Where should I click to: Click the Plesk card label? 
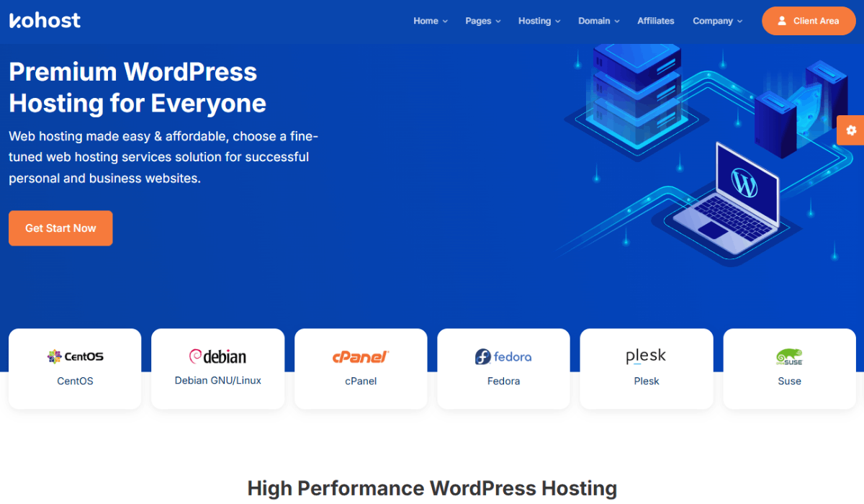pyautogui.click(x=647, y=381)
